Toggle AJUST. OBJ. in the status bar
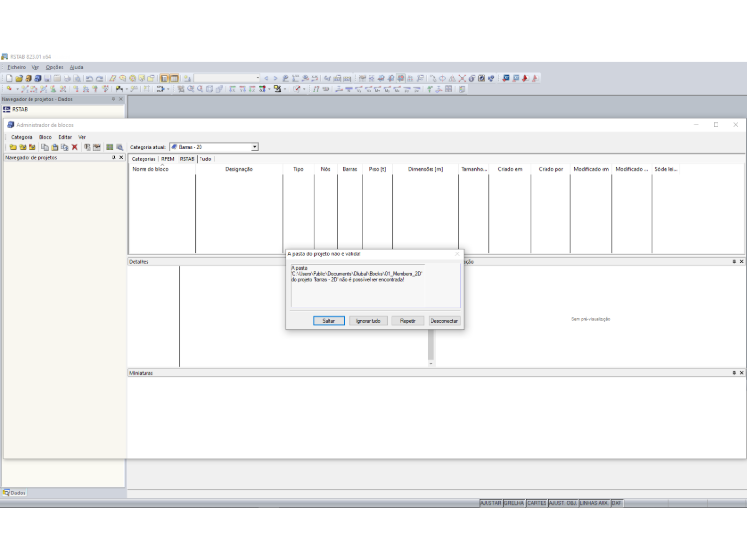This screenshot has height=560, width=747. click(563, 503)
